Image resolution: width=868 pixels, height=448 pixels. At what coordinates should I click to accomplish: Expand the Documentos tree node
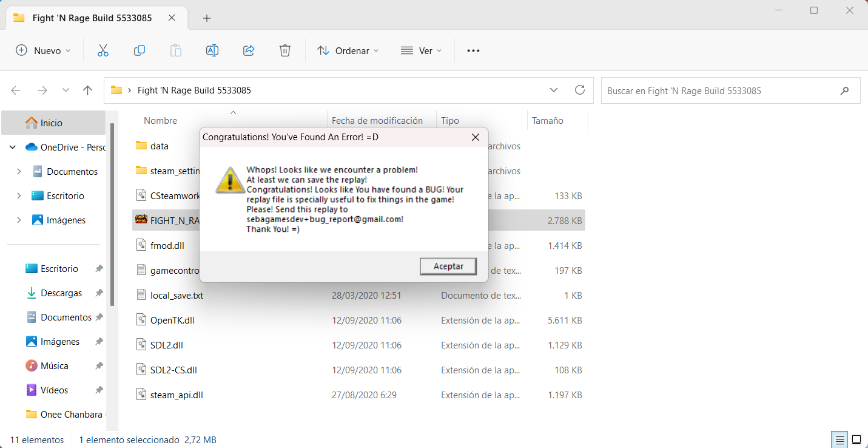pos(19,172)
